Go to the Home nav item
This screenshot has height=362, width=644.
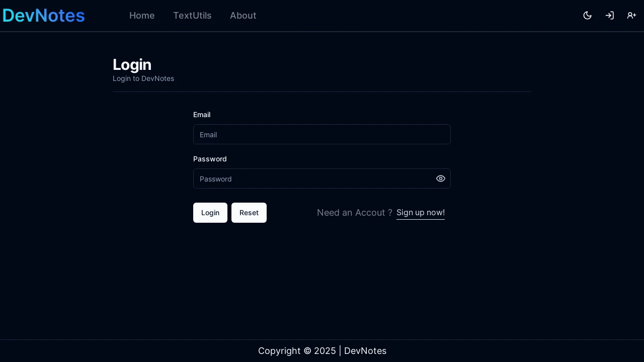tap(142, 16)
